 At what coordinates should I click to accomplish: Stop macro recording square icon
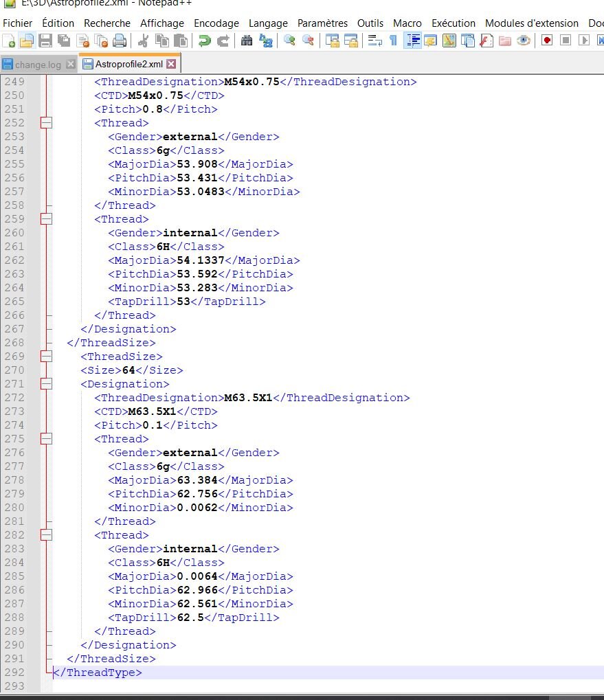(565, 41)
